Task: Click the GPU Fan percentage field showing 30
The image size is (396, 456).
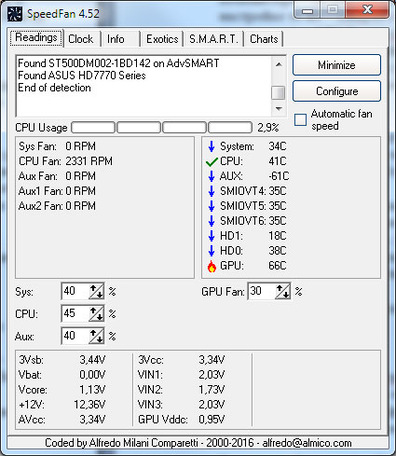Action: click(262, 292)
